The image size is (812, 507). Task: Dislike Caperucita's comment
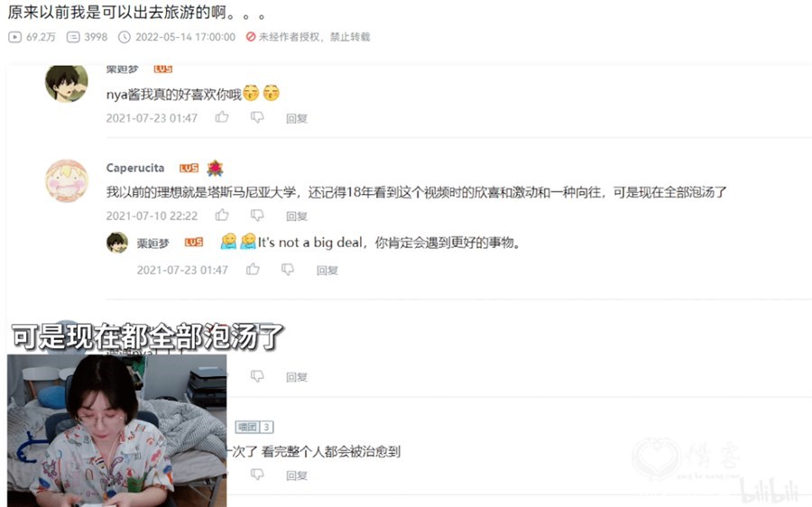[257, 215]
